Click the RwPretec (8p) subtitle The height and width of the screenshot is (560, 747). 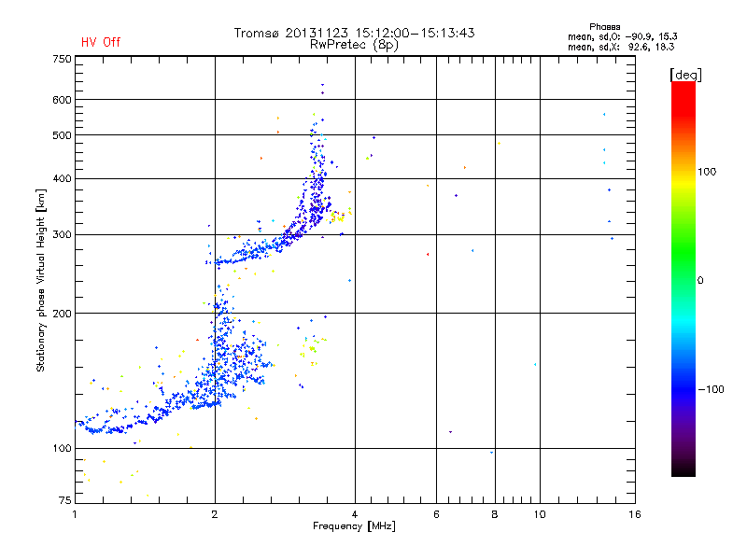pyautogui.click(x=354, y=45)
